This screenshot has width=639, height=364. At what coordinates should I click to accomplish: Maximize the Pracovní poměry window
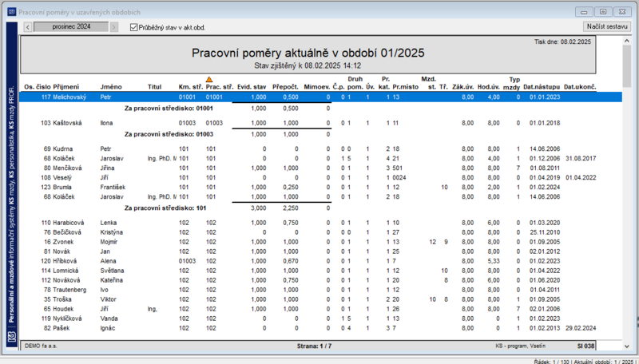pyautogui.click(x=603, y=12)
